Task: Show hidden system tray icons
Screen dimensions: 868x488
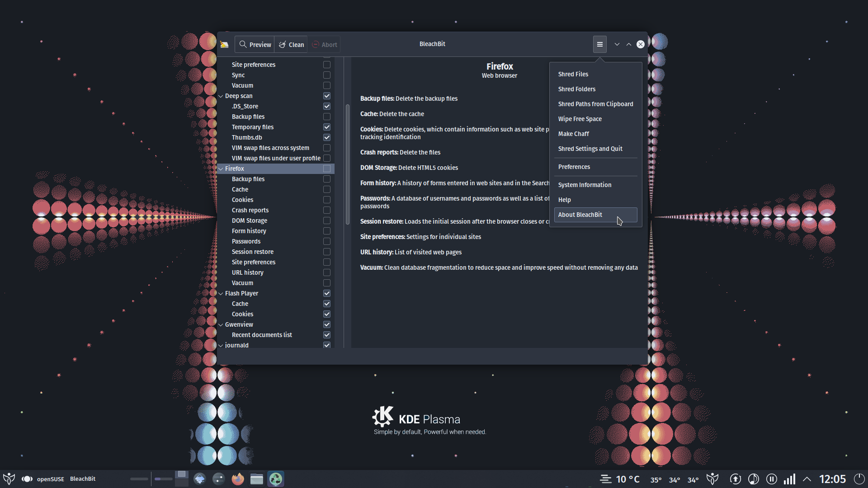Action: point(807,479)
